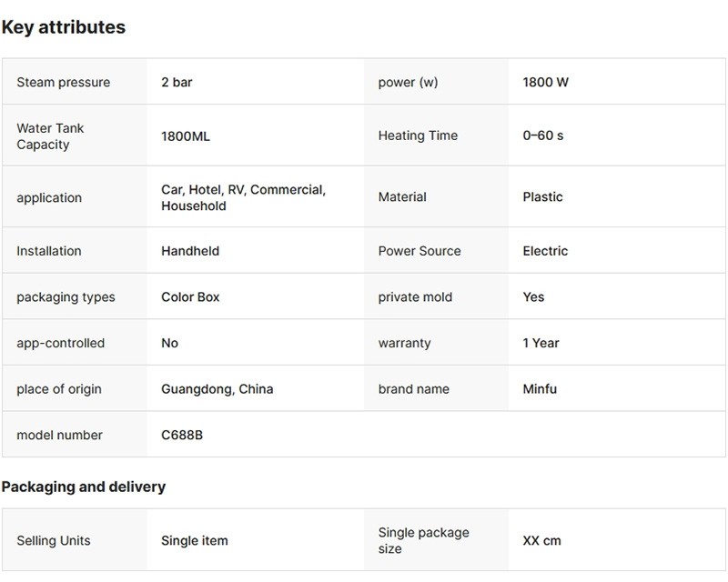
Task: Click the Handheld installation value
Action: (190, 251)
